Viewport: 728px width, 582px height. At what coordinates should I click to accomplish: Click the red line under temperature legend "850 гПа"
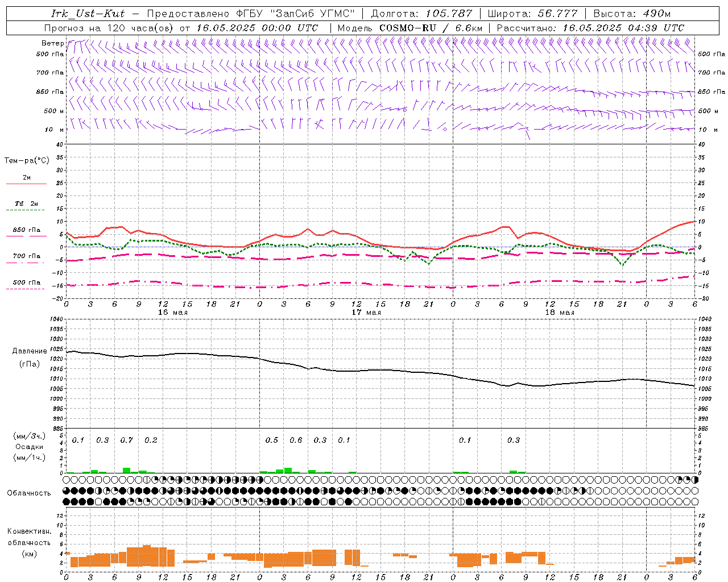pos(26,236)
